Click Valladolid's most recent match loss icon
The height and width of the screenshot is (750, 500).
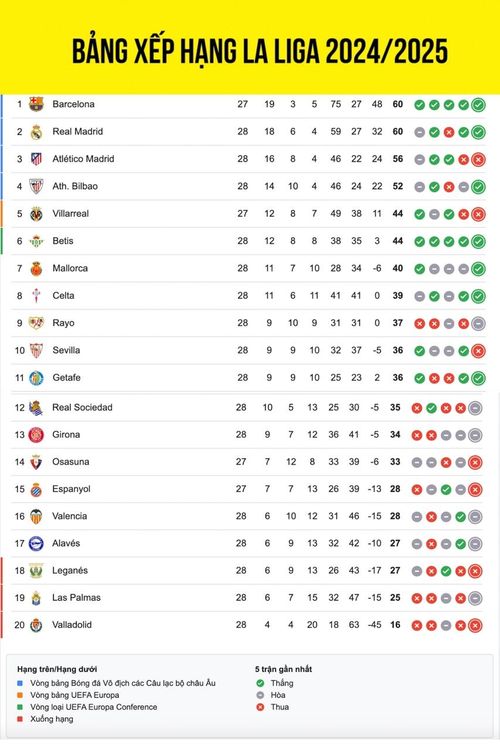tap(475, 625)
